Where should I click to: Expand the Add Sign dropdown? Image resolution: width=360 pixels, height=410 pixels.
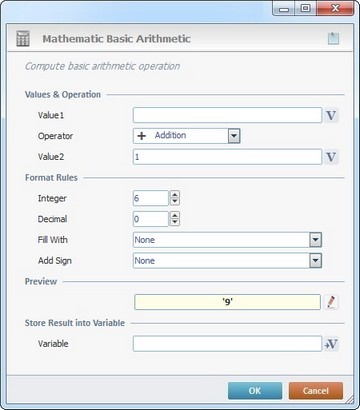click(315, 261)
